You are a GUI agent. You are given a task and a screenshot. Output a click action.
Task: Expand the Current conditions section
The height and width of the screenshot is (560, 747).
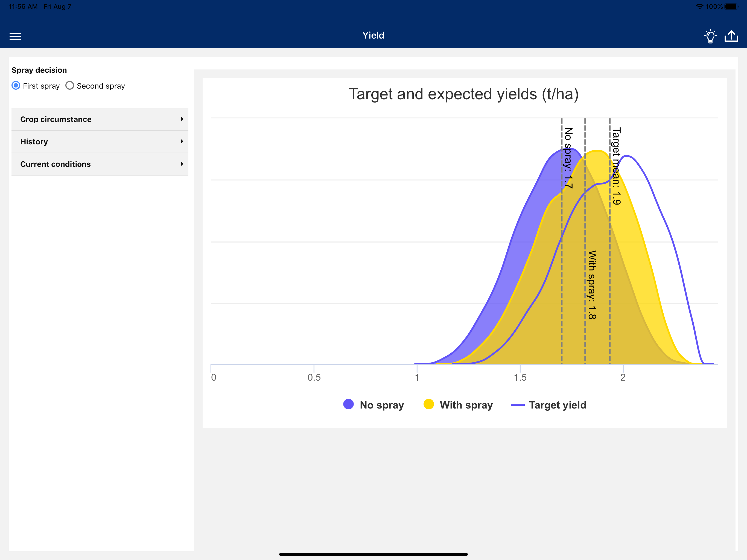pos(56,164)
